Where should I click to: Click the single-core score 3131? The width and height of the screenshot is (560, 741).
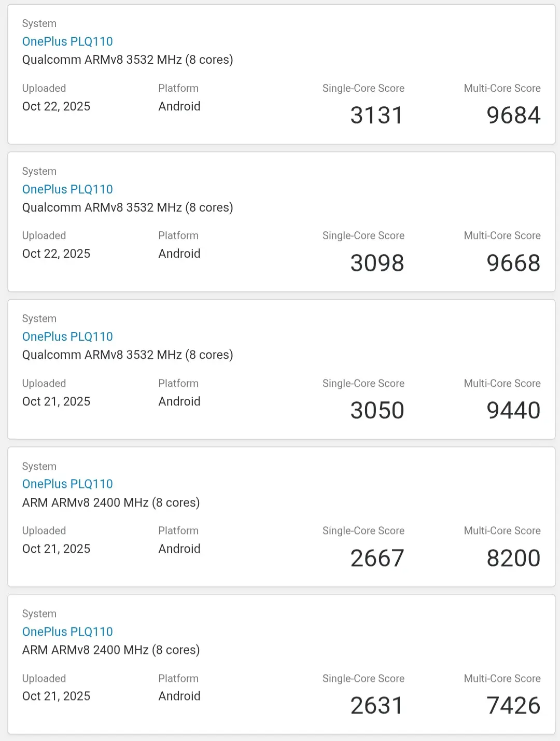click(x=376, y=115)
